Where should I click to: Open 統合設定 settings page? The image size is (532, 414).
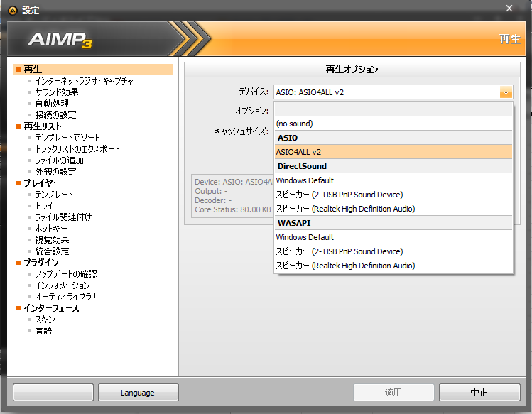pyautogui.click(x=52, y=251)
